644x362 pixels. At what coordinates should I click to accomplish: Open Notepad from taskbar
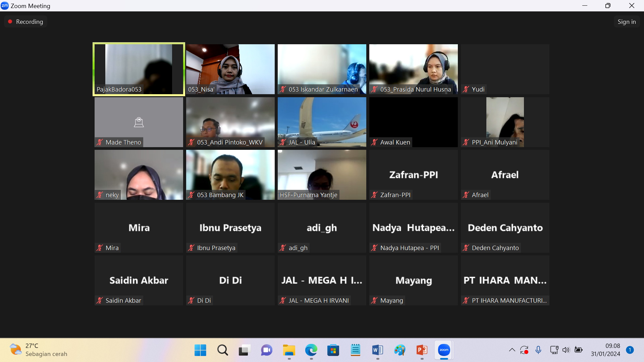pos(355,350)
